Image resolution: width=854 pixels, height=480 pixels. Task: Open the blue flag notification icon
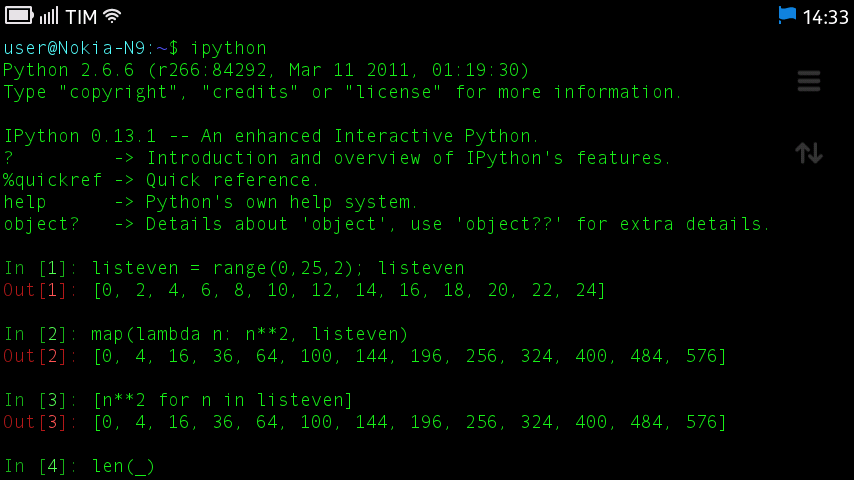(x=787, y=15)
